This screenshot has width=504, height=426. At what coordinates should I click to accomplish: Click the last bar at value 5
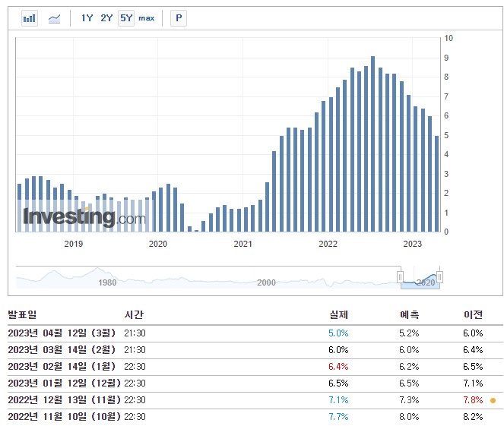(x=436, y=184)
